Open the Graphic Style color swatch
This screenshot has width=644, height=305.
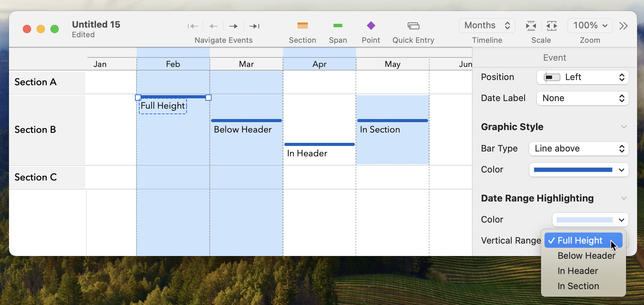click(x=579, y=170)
